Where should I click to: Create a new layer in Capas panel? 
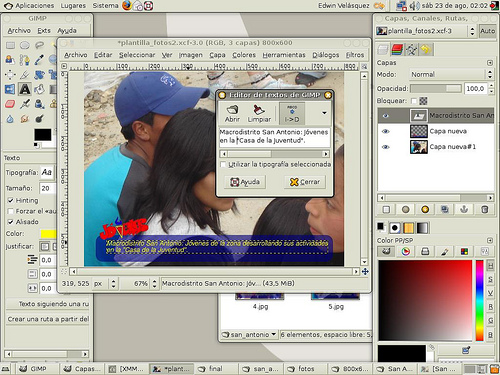tap(386, 209)
